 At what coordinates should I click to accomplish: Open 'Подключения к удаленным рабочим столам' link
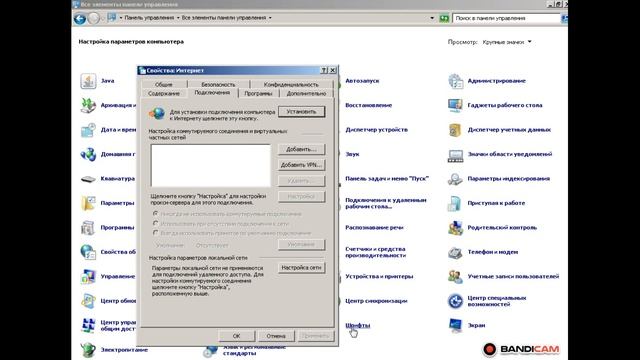point(386,203)
